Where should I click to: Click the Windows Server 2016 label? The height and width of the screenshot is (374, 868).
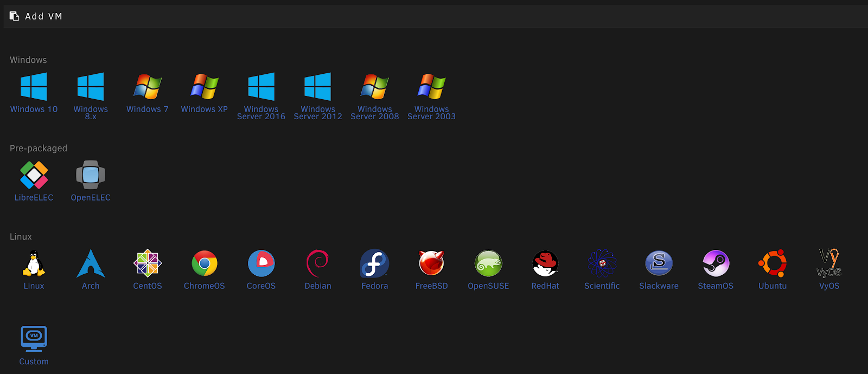[261, 113]
